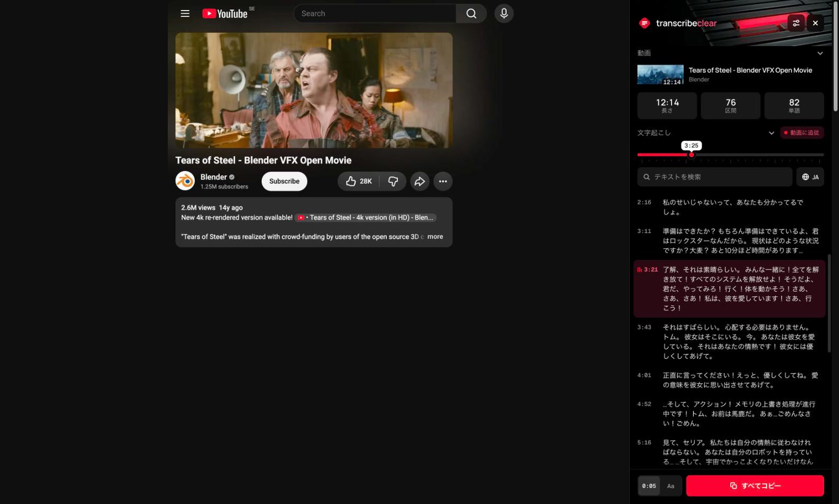Jump to the 3:43 transcript segment
Image resolution: width=839 pixels, height=504 pixels.
click(729, 342)
